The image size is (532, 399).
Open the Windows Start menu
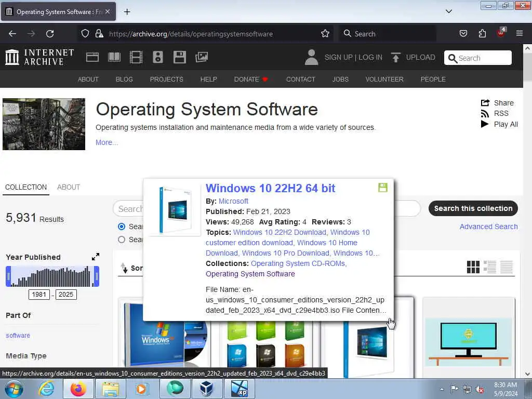(x=14, y=389)
